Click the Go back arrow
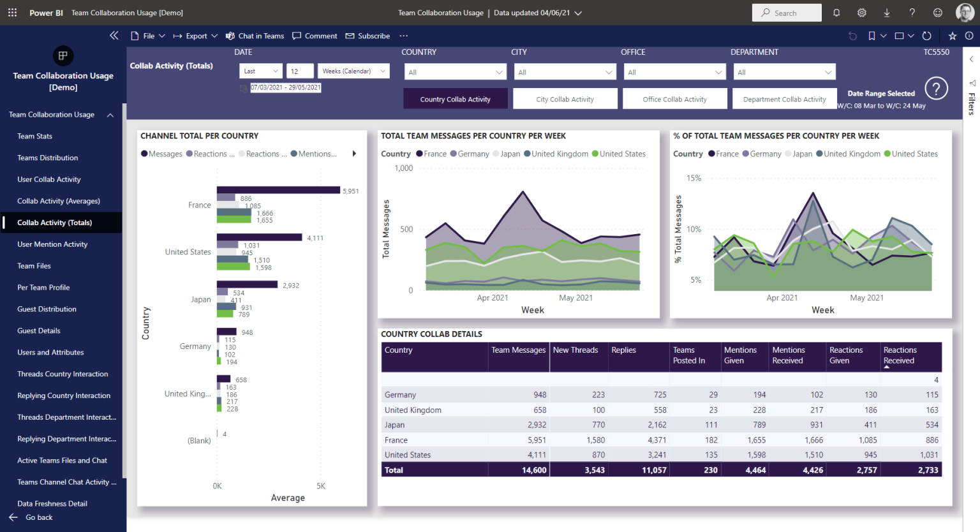The image size is (980, 532). point(13,517)
